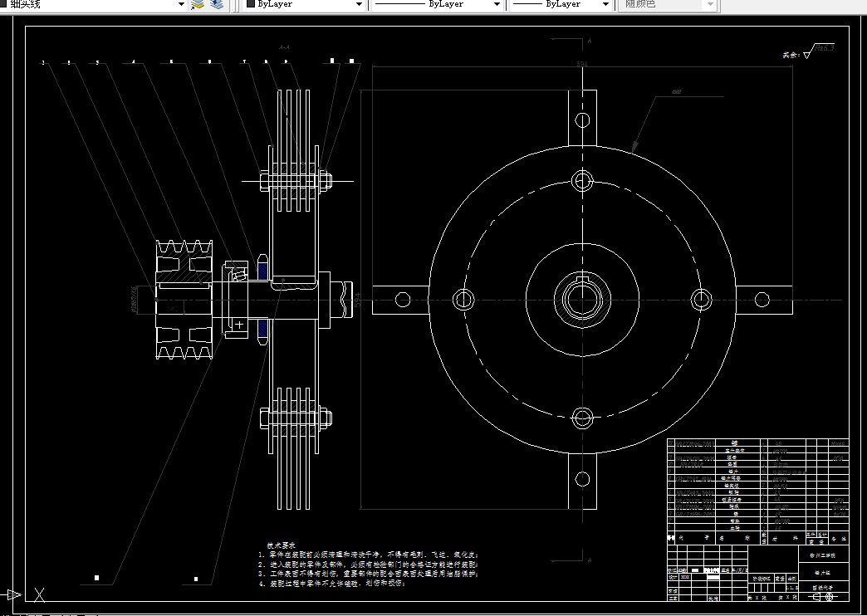
Task: Select the projection symbol in the title block
Action: pos(824,597)
